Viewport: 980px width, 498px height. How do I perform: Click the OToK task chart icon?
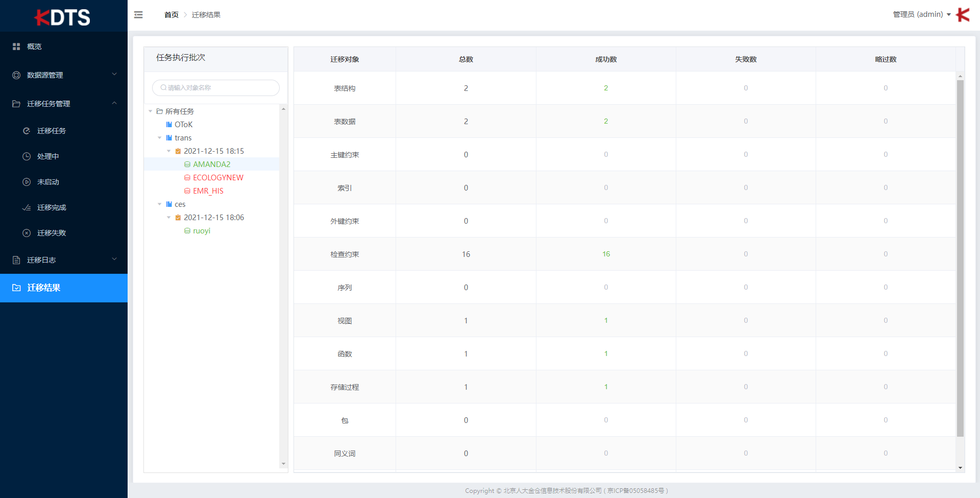point(169,125)
